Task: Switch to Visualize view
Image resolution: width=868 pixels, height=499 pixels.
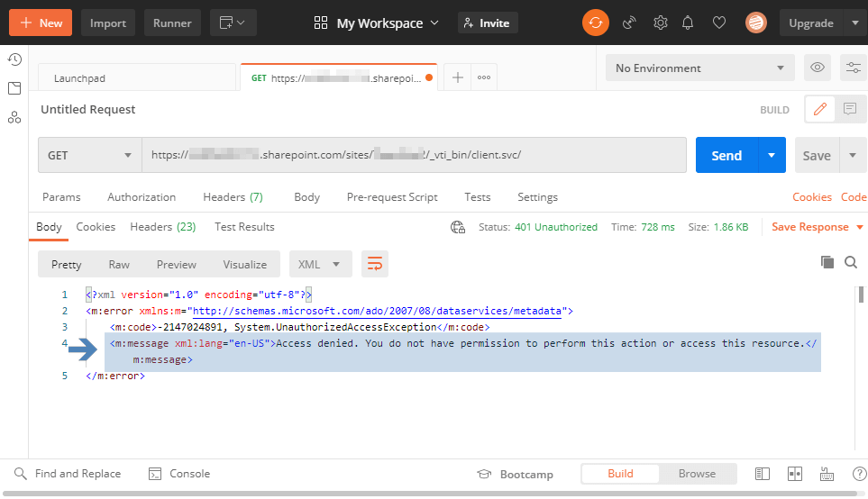Action: point(244,265)
